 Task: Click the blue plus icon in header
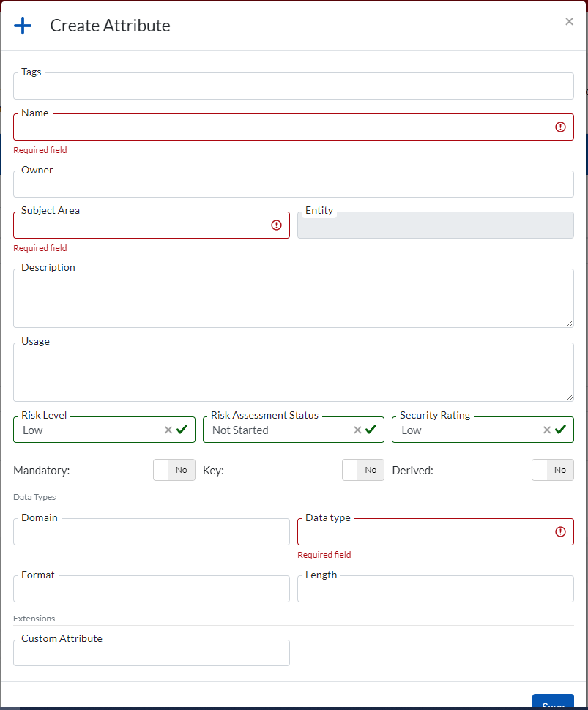pos(23,26)
